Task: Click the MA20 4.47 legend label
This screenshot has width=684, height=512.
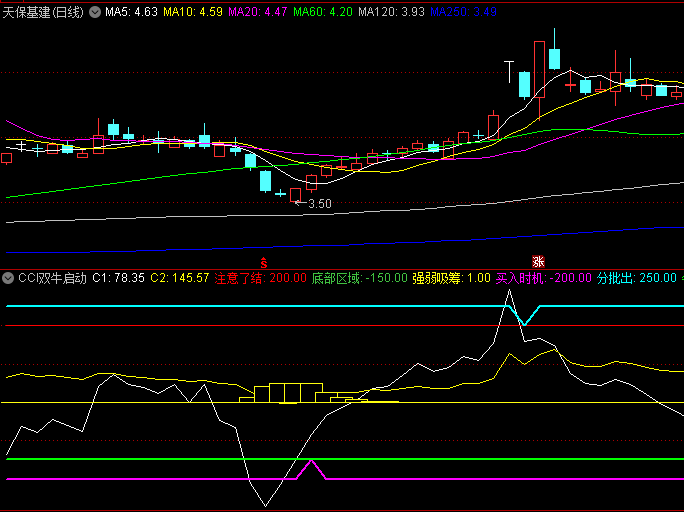Action: pyautogui.click(x=258, y=12)
